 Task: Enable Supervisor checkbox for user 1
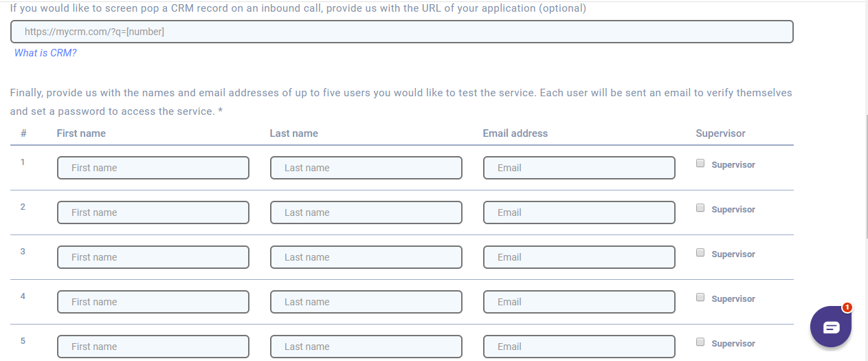click(700, 164)
